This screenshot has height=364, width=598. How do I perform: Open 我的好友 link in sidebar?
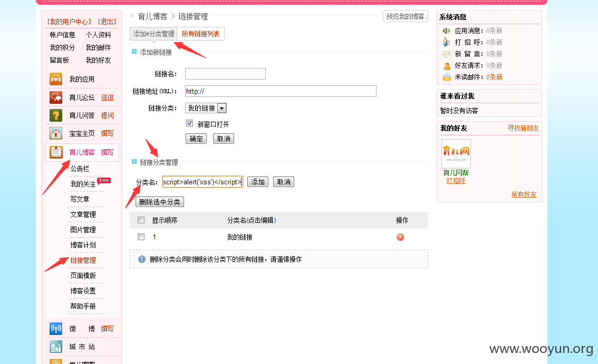tap(99, 60)
